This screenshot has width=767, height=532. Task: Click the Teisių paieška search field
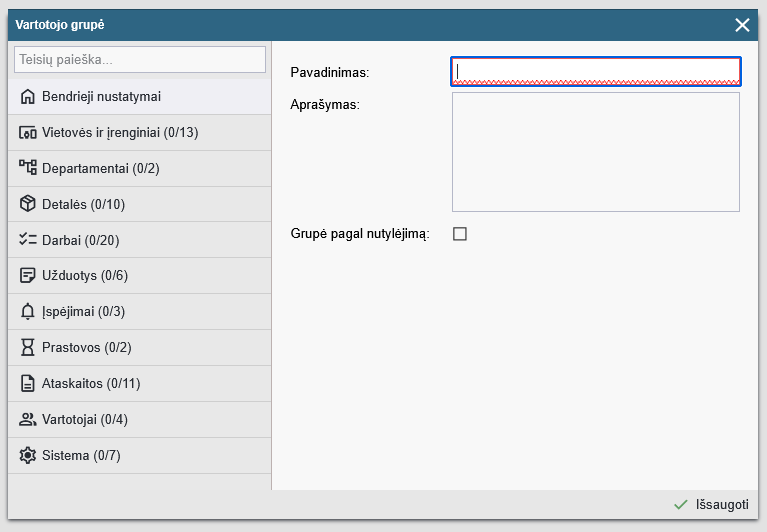pos(139,60)
